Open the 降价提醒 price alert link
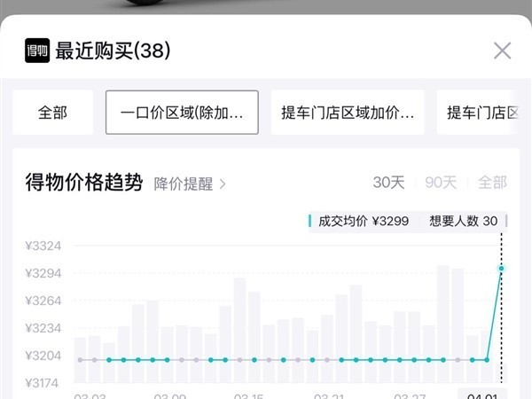532x399 pixels. 190,184
